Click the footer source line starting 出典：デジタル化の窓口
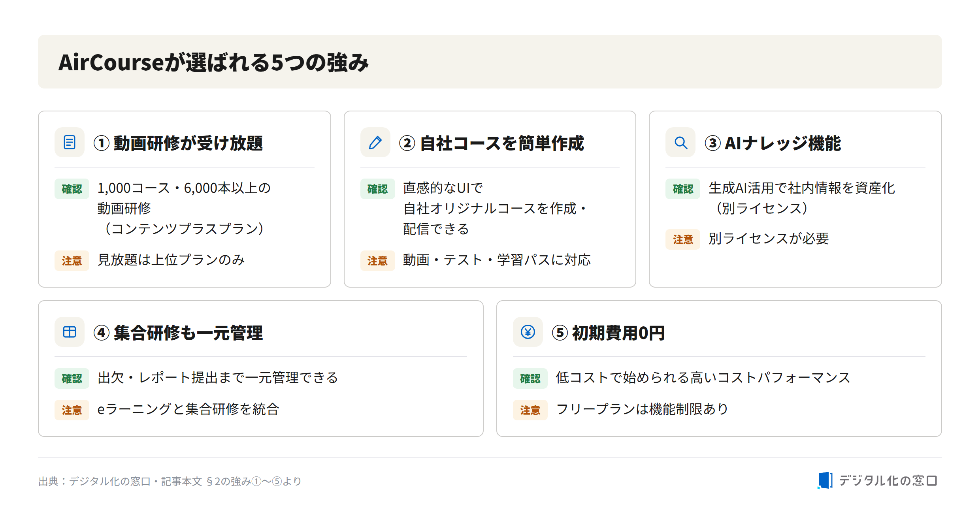Image resolution: width=980 pixels, height=527 pixels. pyautogui.click(x=170, y=481)
